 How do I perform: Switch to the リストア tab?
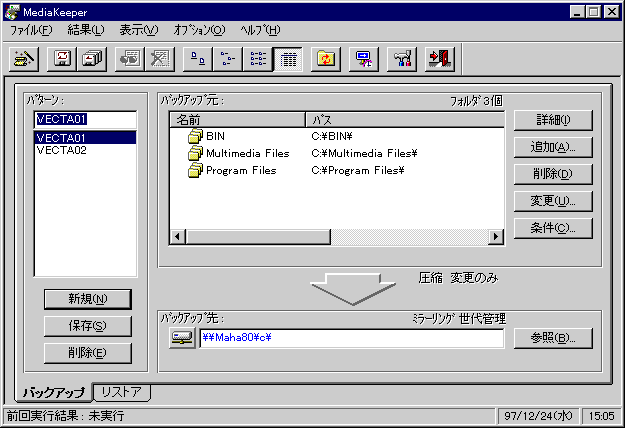122,392
